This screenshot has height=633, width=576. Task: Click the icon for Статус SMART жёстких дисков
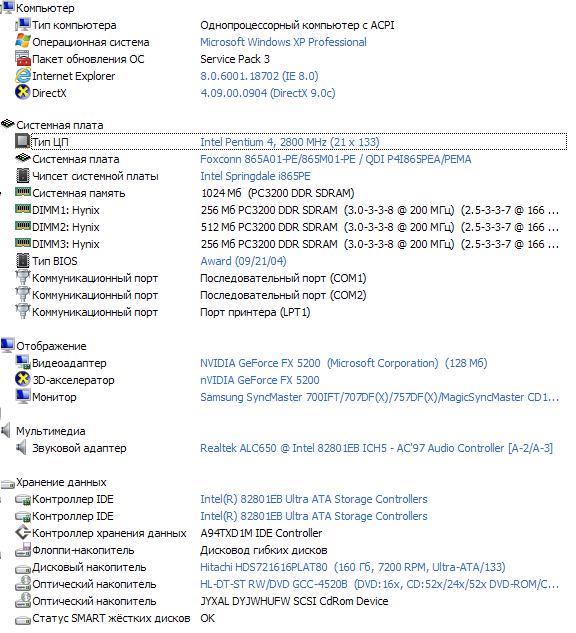pyautogui.click(x=23, y=619)
